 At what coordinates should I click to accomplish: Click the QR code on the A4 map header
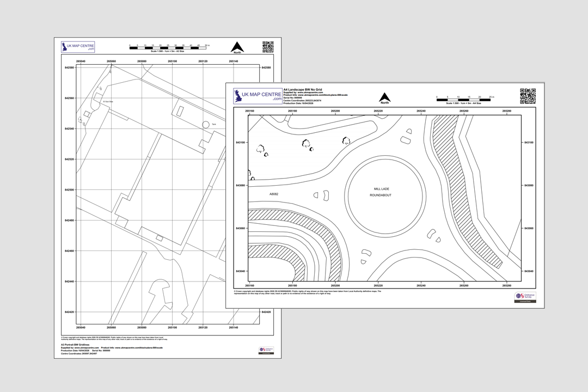tap(527, 95)
